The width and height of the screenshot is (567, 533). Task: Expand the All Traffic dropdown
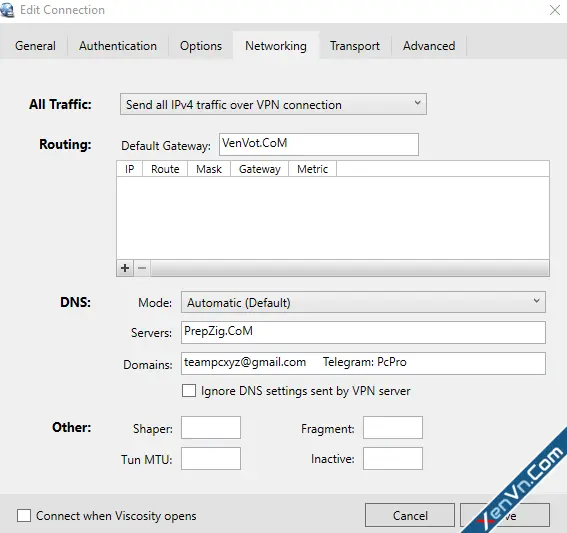click(273, 105)
